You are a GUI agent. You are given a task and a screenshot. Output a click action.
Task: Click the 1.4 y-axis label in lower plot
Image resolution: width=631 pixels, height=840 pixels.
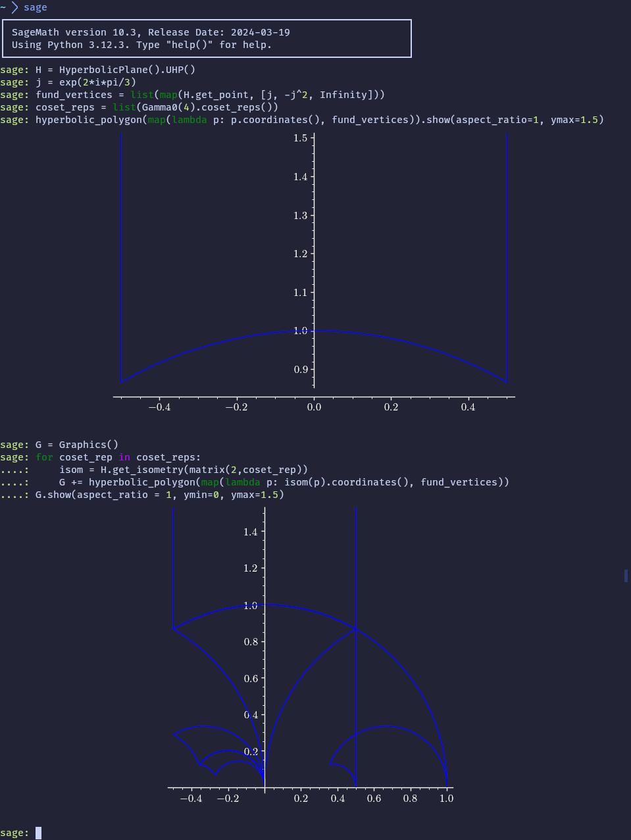(x=250, y=532)
